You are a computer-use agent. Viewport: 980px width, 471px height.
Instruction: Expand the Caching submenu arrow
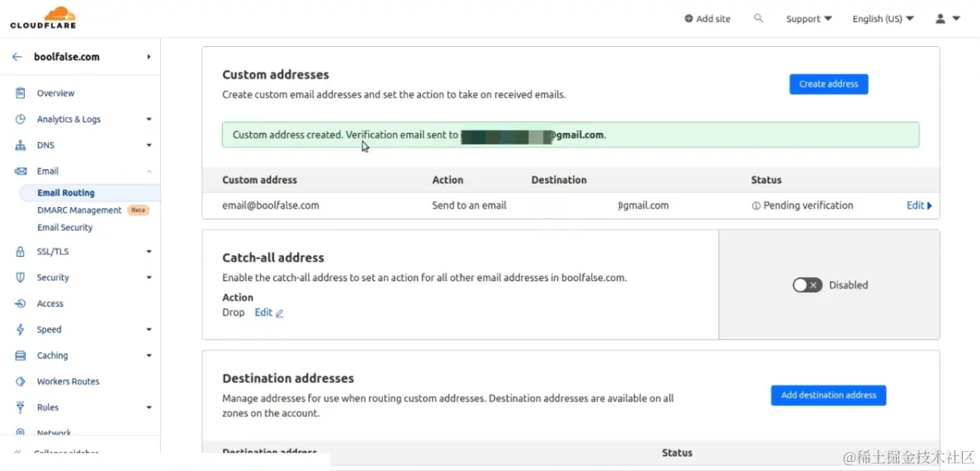point(149,356)
